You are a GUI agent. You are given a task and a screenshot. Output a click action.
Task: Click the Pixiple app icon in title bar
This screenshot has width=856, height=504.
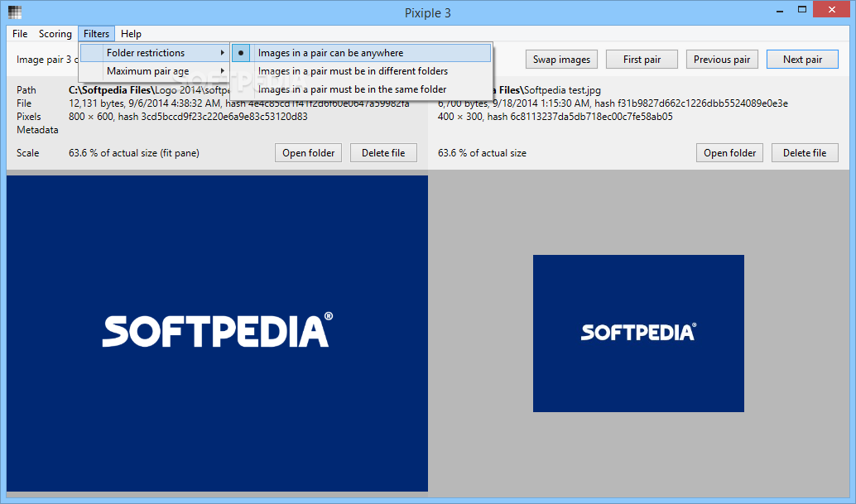point(14,12)
